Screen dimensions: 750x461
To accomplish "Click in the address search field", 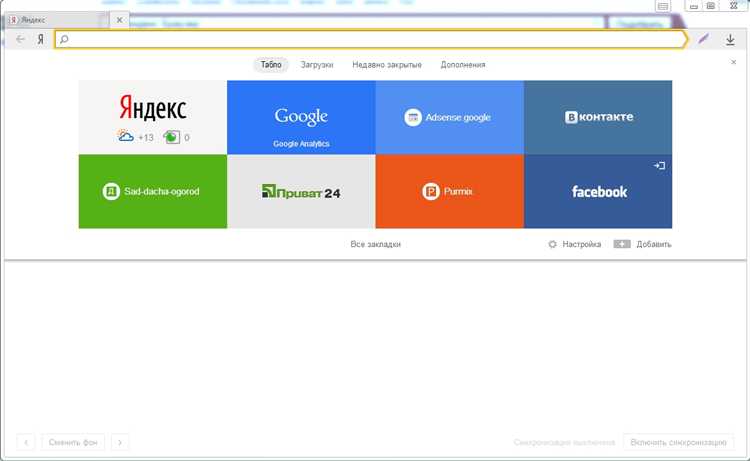I will [x=371, y=39].
